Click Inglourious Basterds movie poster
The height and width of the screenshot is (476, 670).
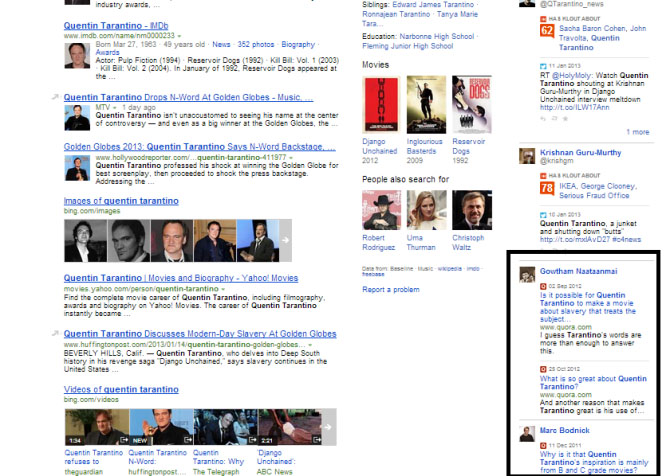click(426, 105)
